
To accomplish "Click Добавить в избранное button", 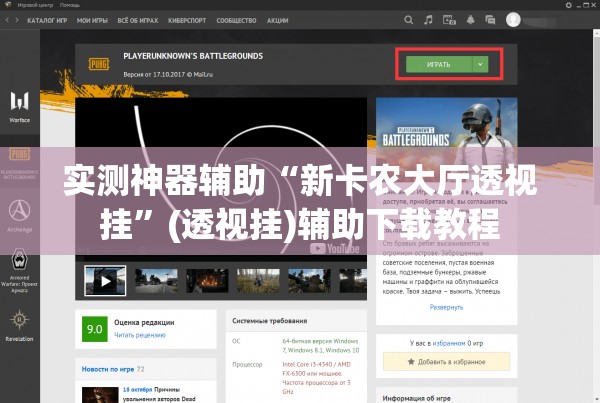I will (447, 362).
